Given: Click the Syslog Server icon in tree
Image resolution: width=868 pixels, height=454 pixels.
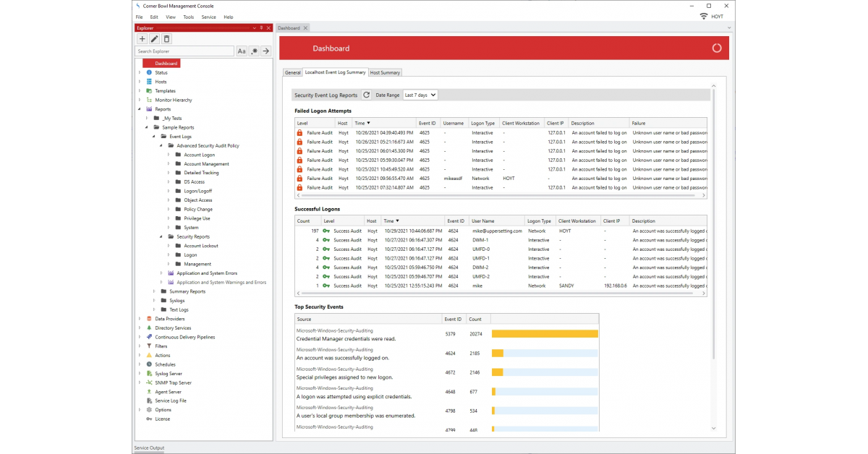Looking at the screenshot, I should coord(149,374).
